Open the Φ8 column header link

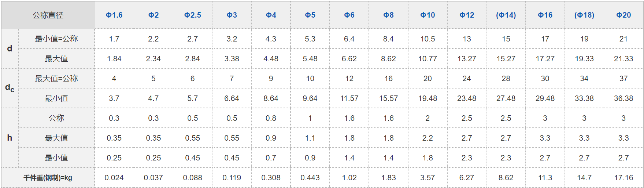tap(389, 15)
